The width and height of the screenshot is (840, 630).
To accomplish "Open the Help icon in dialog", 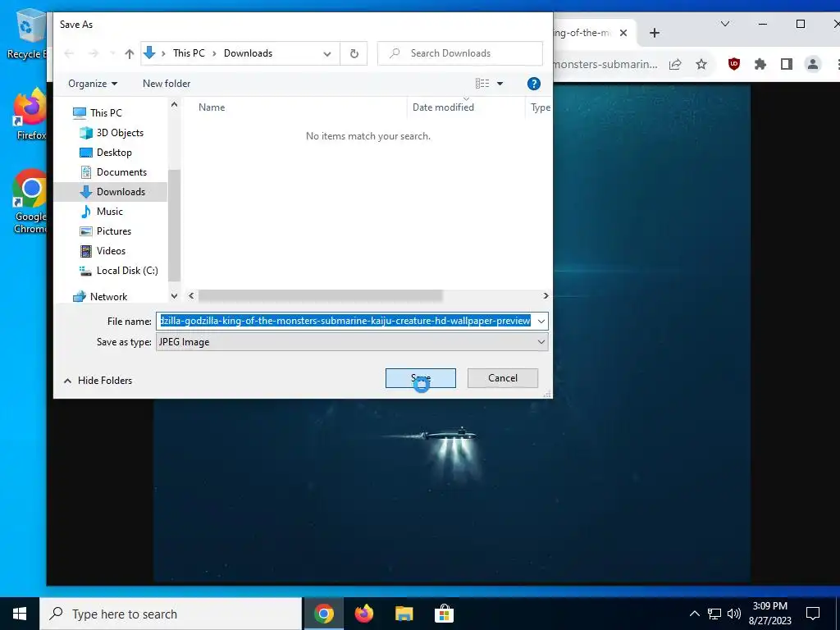I will (x=533, y=84).
